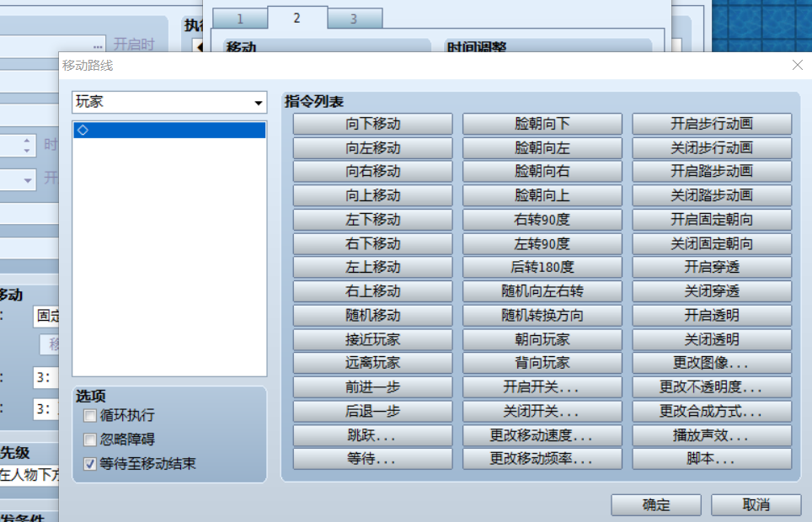
Task: Click the 开启透明 button
Action: pyautogui.click(x=712, y=316)
